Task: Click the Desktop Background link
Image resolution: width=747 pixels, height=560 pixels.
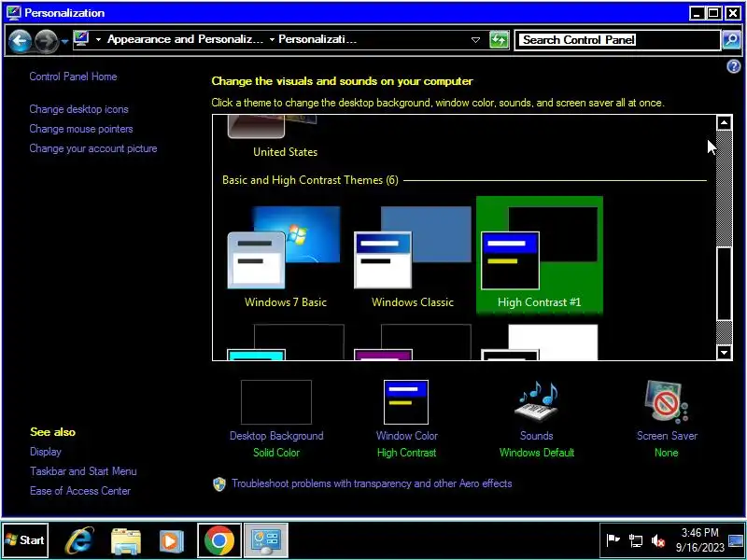Action: [276, 436]
